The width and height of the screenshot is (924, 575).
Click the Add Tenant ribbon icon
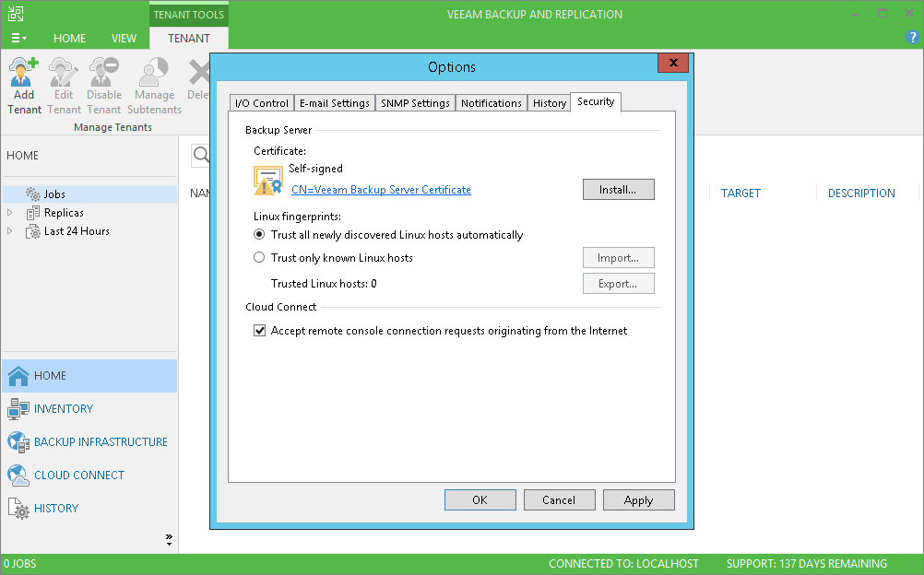click(24, 71)
